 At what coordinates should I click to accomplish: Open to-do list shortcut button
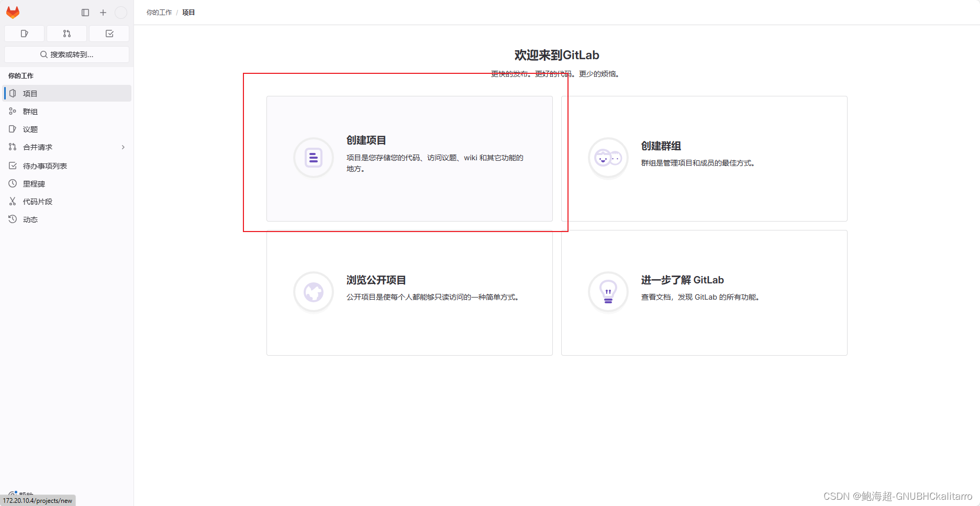pyautogui.click(x=109, y=34)
